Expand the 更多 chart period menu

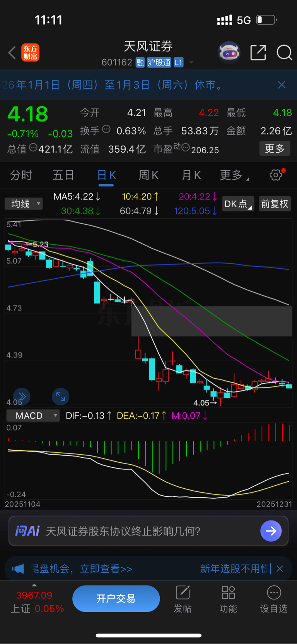[x=234, y=175]
